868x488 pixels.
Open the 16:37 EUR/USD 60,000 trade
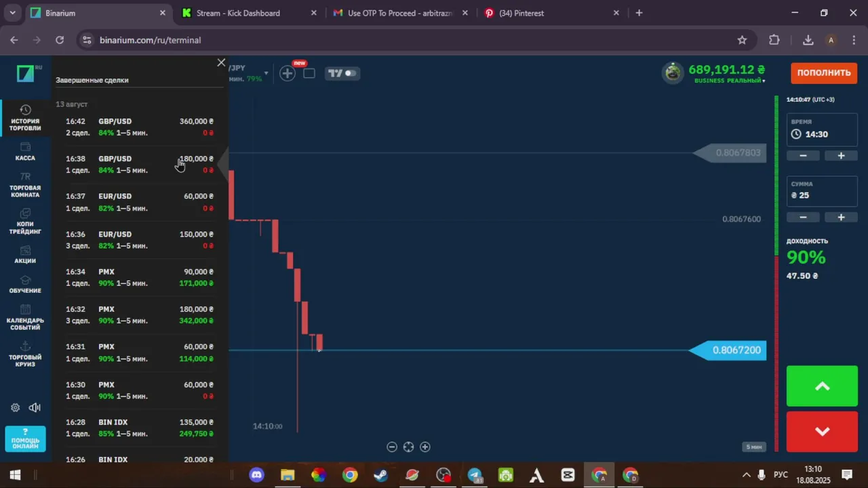click(x=140, y=202)
